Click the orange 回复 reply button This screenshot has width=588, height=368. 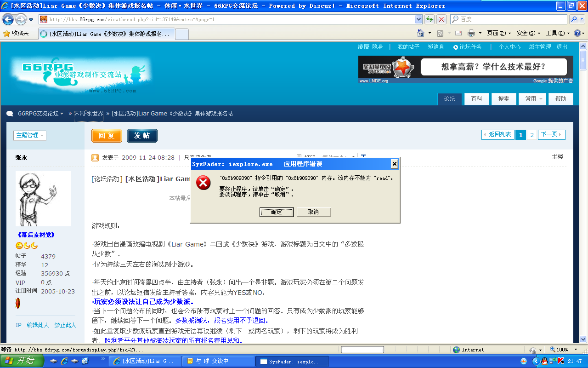click(x=107, y=136)
